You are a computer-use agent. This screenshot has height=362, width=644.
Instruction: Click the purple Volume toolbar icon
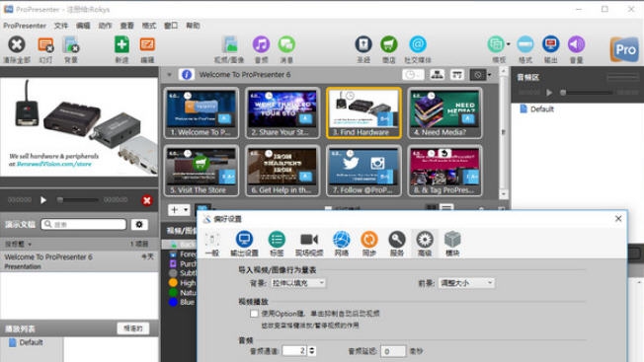click(576, 44)
